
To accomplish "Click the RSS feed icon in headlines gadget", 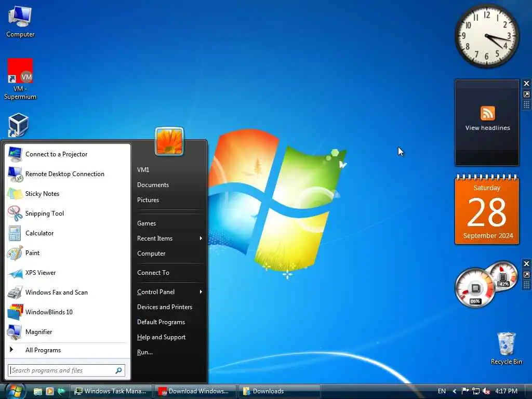I will point(487,113).
